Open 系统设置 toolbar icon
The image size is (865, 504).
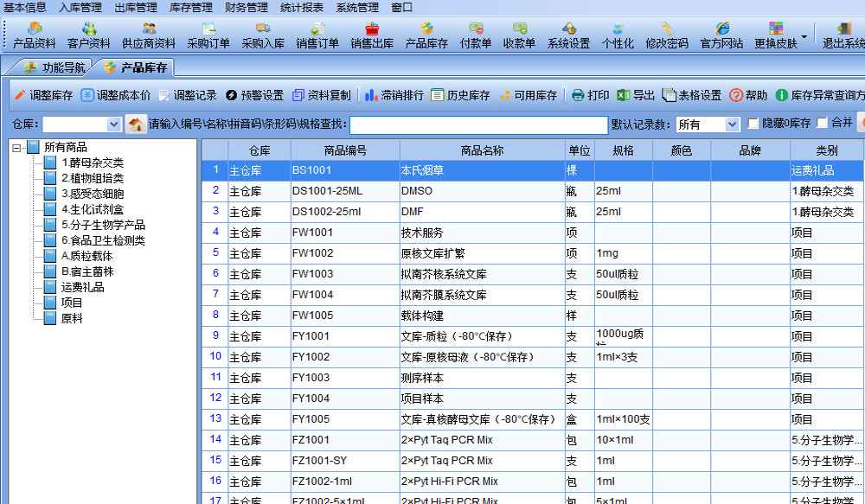coord(568,35)
